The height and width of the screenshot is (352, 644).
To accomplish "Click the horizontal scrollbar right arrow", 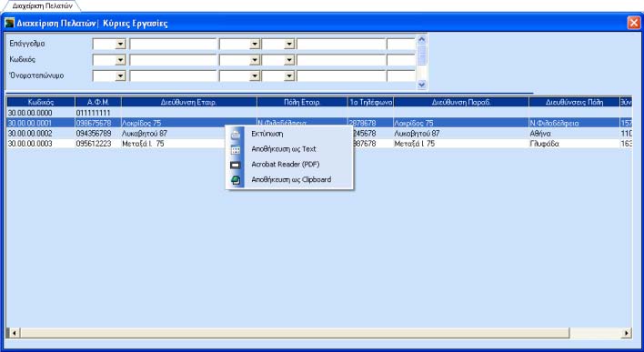I will [x=627, y=333].
